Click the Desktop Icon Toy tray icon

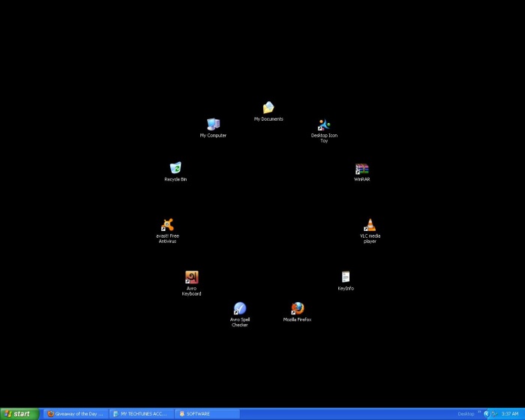pos(493,414)
